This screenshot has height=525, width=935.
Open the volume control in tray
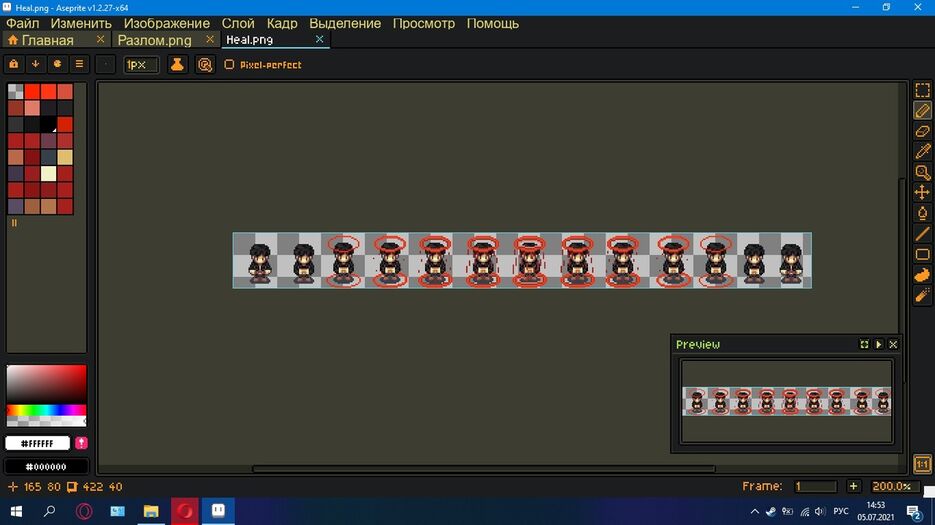[821, 511]
